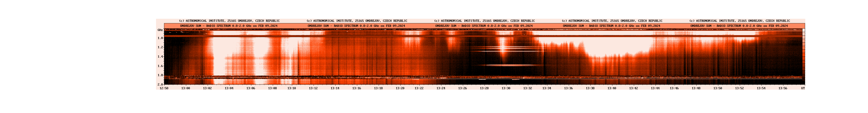
Task: Click the 13:22 time axis label
Action: click(419, 88)
